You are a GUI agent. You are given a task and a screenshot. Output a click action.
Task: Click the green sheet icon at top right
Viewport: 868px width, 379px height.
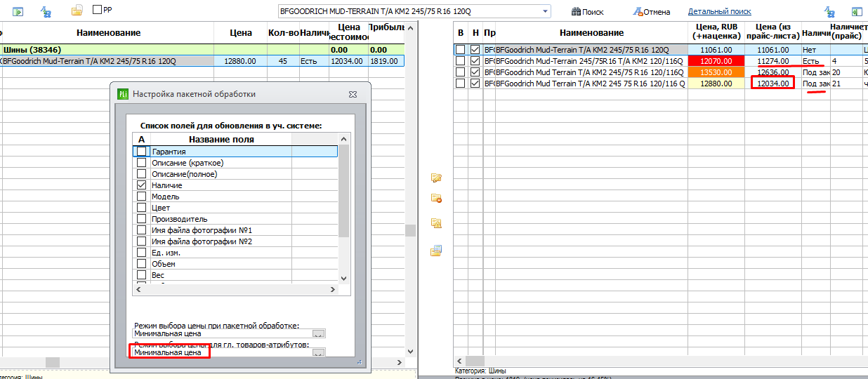coord(857,12)
